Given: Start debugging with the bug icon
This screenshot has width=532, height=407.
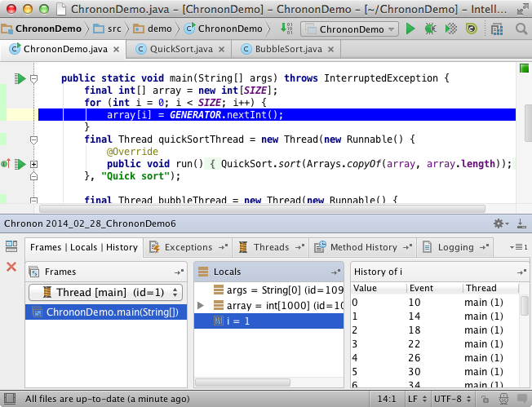Looking at the screenshot, I should coord(430,29).
